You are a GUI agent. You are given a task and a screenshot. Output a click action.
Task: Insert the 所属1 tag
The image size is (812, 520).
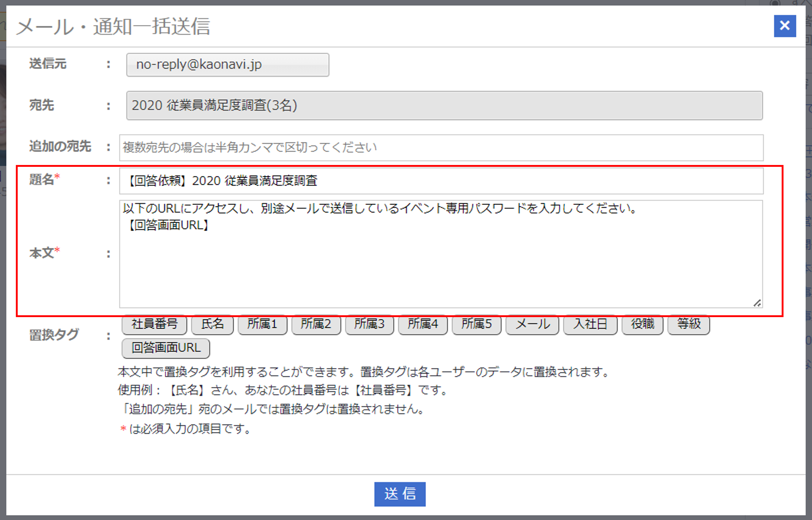point(262,324)
